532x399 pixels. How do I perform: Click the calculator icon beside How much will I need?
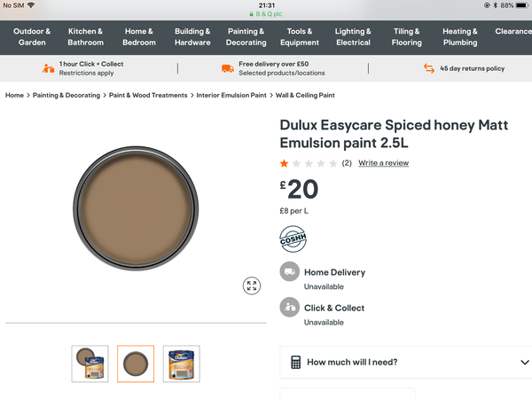click(x=295, y=362)
